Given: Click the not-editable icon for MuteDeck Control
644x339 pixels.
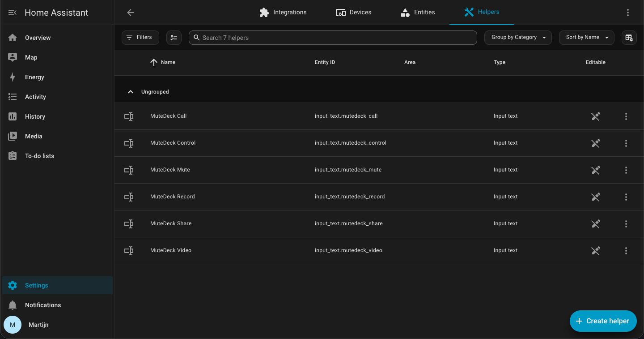Looking at the screenshot, I should pyautogui.click(x=596, y=143).
